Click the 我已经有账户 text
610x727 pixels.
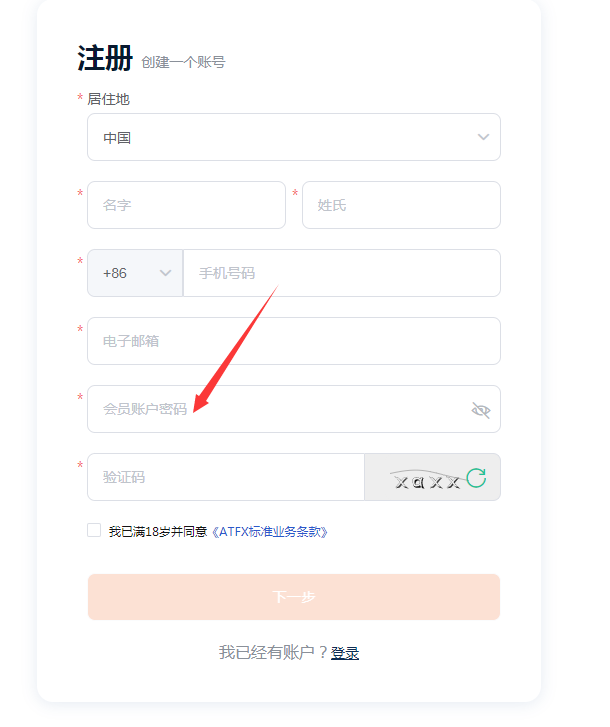tap(267, 652)
